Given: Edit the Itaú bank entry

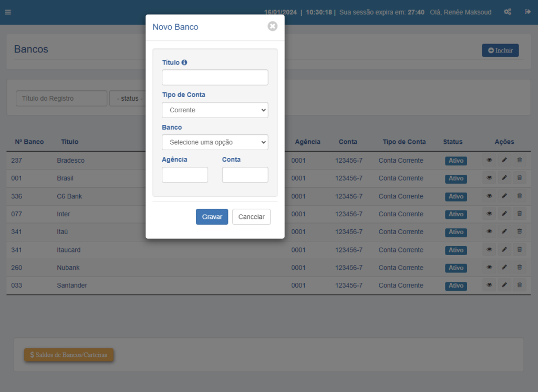Looking at the screenshot, I should [504, 231].
